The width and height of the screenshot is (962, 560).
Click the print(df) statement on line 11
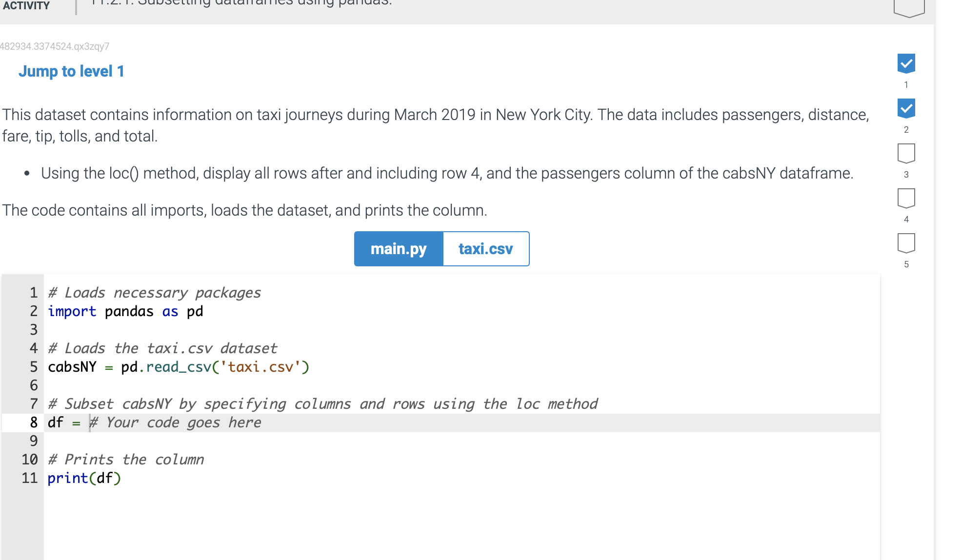[84, 478]
